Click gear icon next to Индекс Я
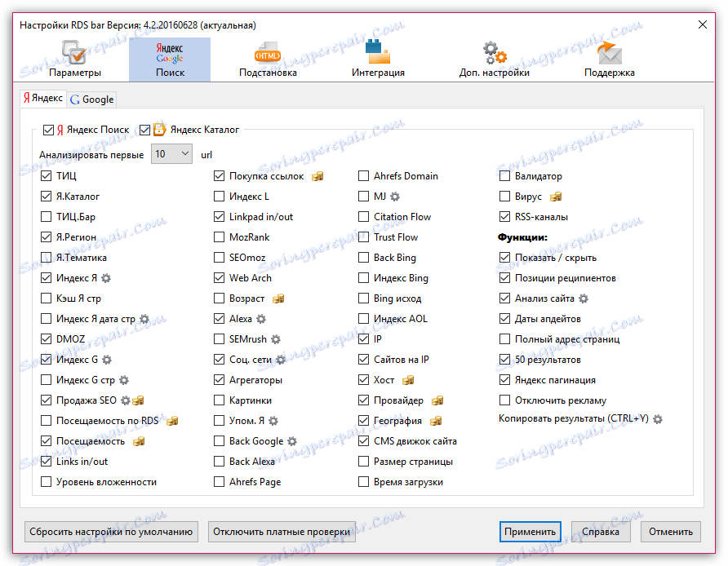Screen dimensions: 728x566 (106, 278)
